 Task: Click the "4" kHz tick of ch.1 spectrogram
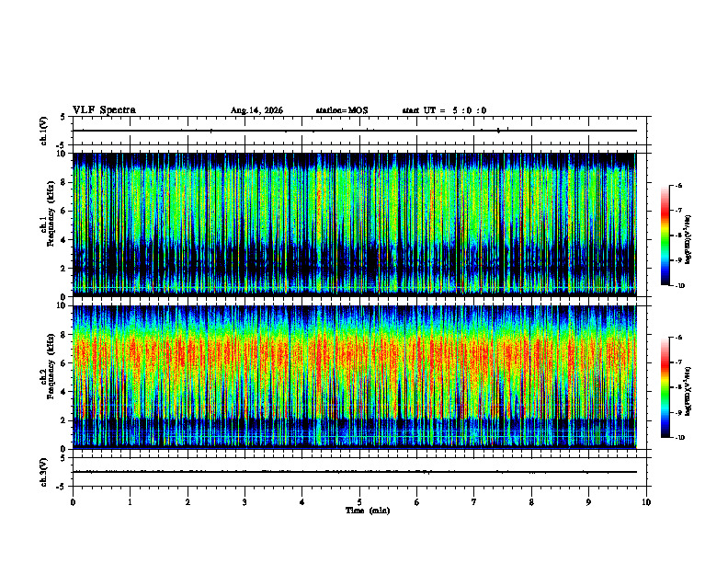pyautogui.click(x=65, y=240)
